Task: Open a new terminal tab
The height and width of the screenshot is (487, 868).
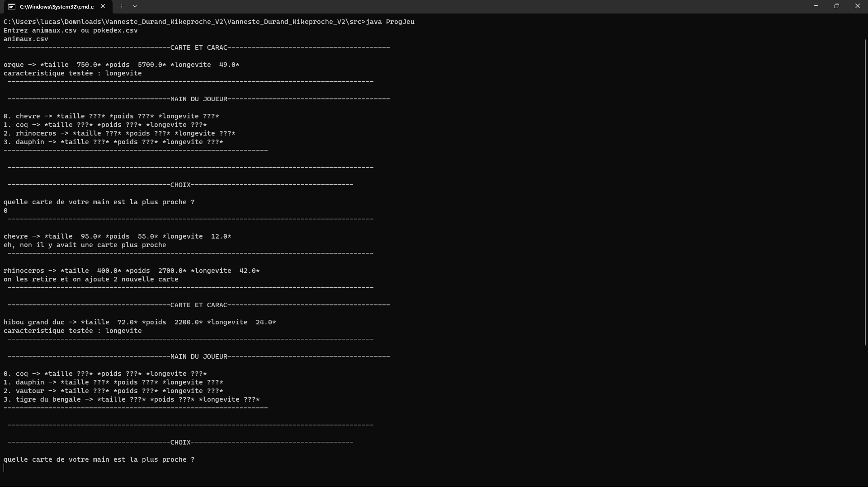Action: click(x=122, y=6)
